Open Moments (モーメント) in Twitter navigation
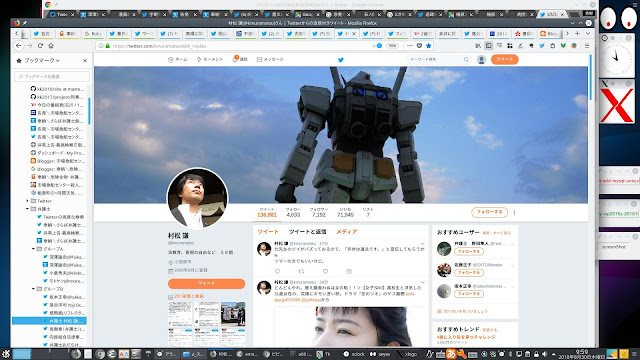This screenshot has height=360, width=640. tap(210, 60)
